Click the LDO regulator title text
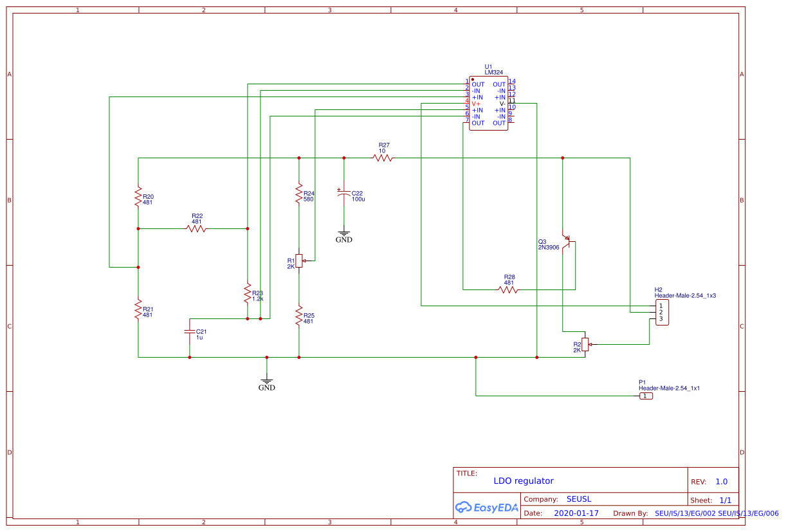Screen dimensions: 795x532 pos(524,481)
